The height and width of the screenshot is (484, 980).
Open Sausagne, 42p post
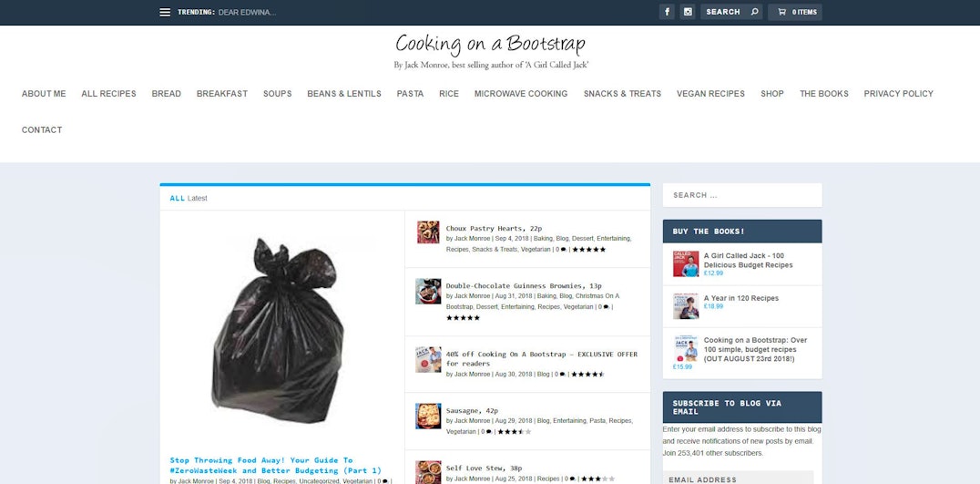[x=472, y=411]
